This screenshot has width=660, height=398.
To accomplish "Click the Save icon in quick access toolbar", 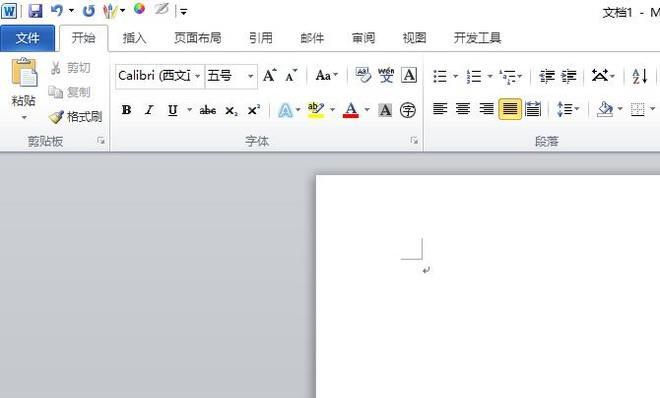I will [x=35, y=11].
